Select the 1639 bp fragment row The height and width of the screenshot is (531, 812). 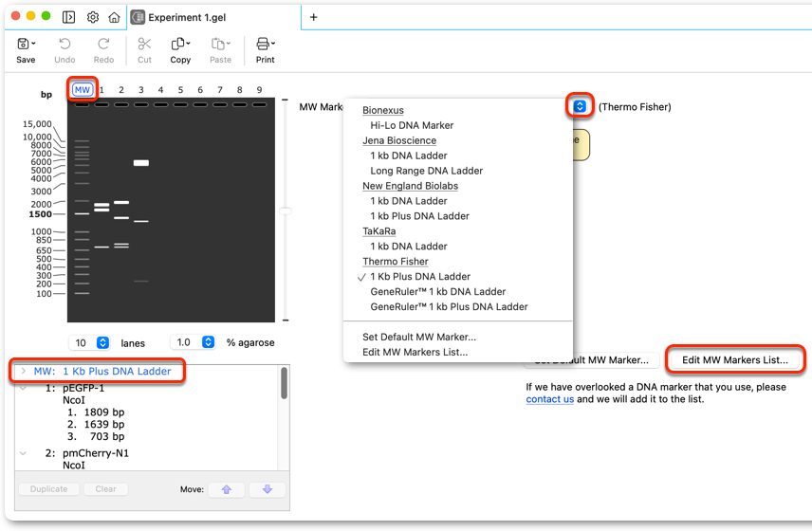(96, 425)
